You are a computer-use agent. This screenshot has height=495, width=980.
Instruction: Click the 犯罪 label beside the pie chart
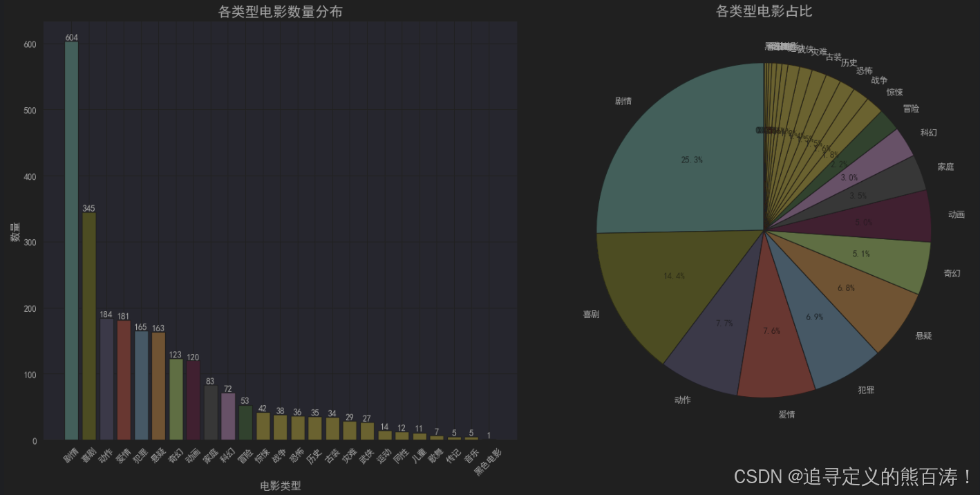coord(866,389)
